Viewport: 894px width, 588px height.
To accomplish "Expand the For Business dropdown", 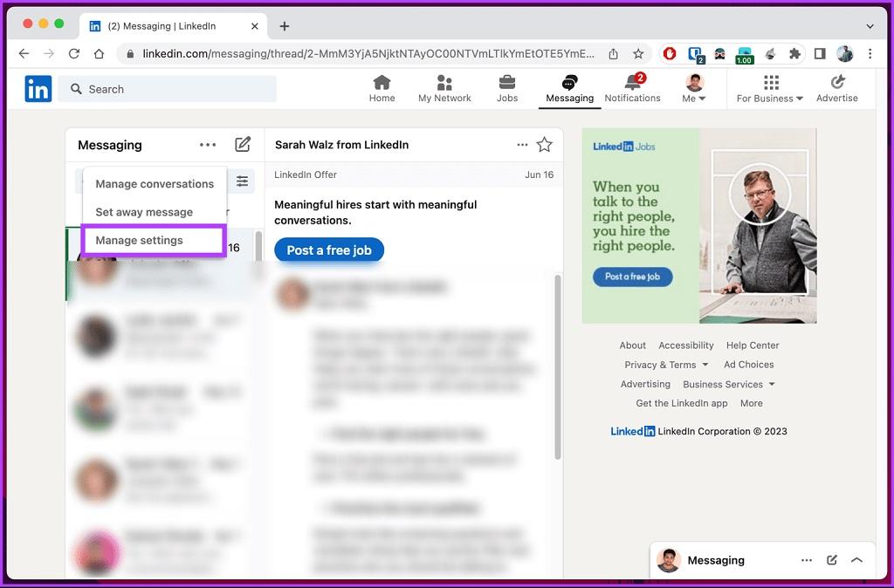I will coord(770,89).
